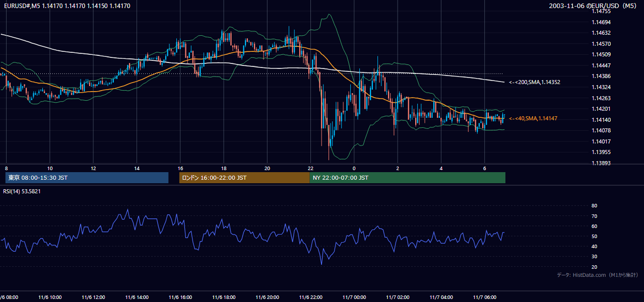Click RSI scale value 70
This screenshot has height=302, width=644.
click(594, 216)
